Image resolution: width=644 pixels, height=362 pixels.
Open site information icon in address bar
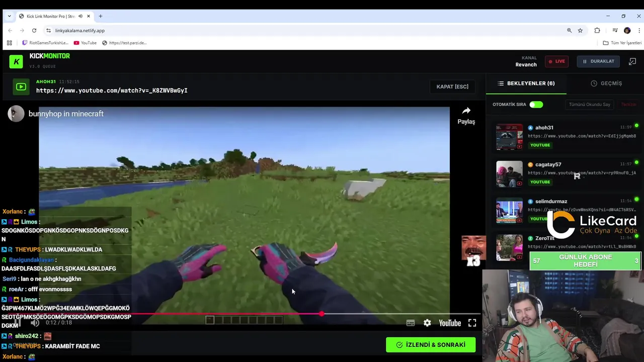48,31
